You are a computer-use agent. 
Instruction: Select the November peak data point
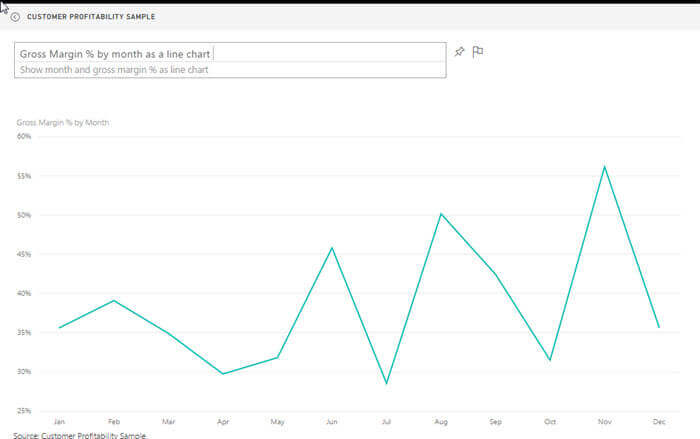(x=604, y=167)
